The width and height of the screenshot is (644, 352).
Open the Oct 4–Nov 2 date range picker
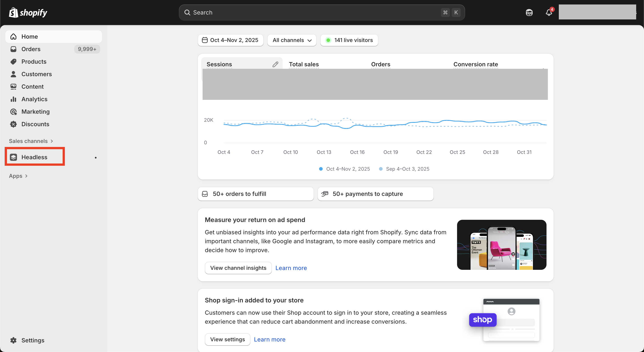pos(230,40)
